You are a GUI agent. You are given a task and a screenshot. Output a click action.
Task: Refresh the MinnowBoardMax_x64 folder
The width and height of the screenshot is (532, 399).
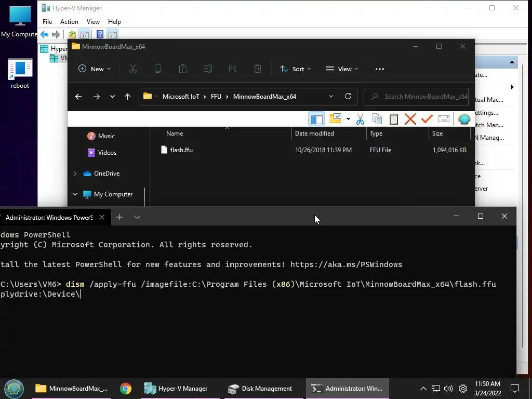[x=348, y=96]
